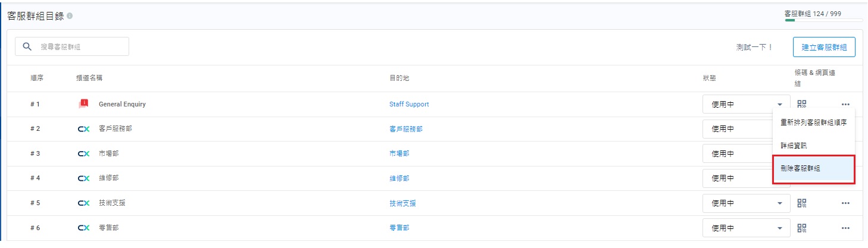868x248 pixels.
Task: Click 客服群組 usage progress bar
Action: [x=823, y=21]
